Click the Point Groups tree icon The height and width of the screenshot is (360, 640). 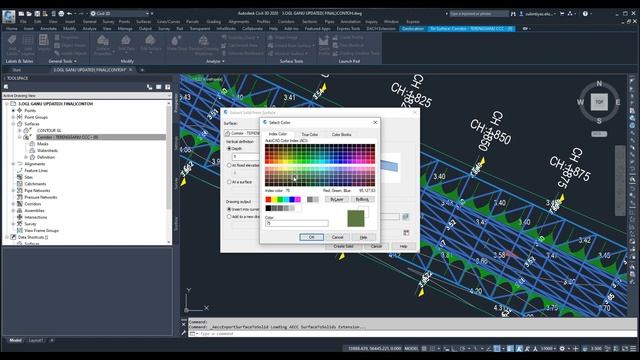[x=19, y=117]
